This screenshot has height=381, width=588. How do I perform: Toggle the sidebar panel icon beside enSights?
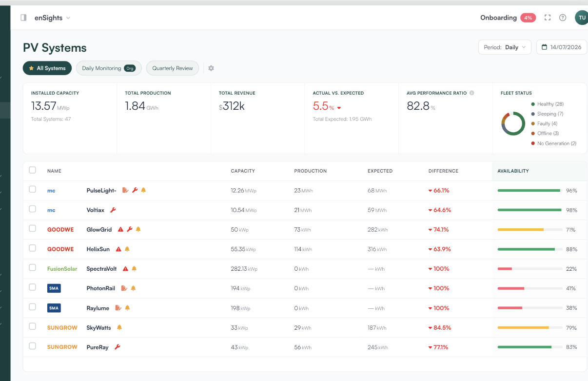tap(23, 18)
